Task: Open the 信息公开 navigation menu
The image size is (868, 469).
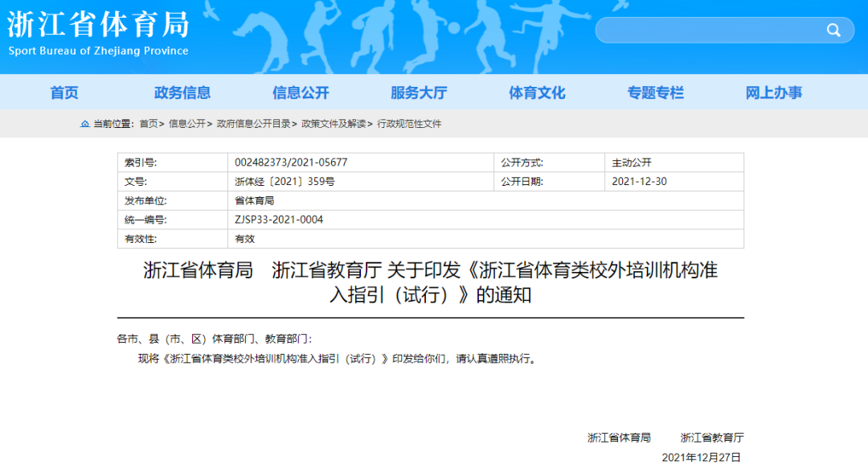Action: (301, 93)
